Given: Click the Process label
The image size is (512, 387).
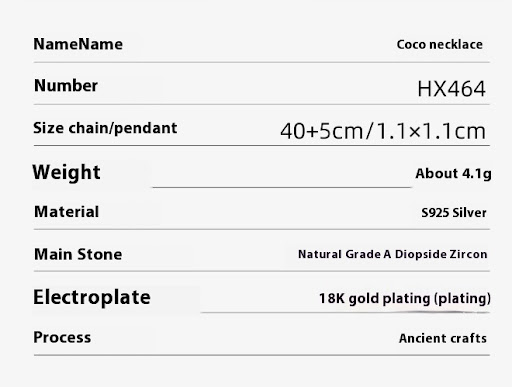Looking at the screenshot, I should (62, 337).
